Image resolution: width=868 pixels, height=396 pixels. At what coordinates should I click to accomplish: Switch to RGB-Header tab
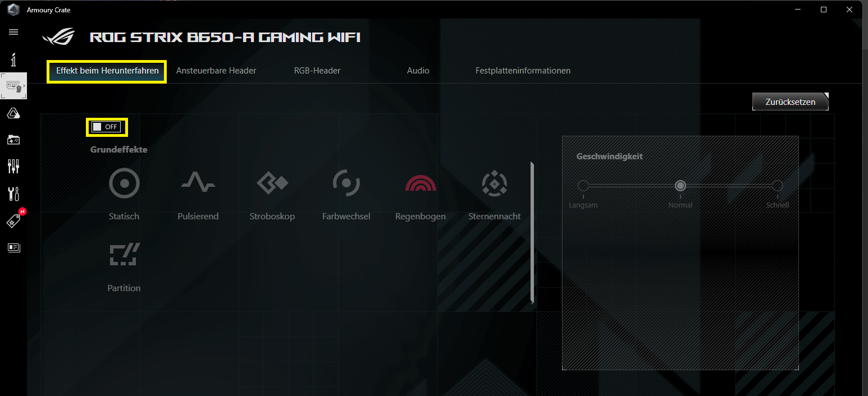[x=317, y=71]
